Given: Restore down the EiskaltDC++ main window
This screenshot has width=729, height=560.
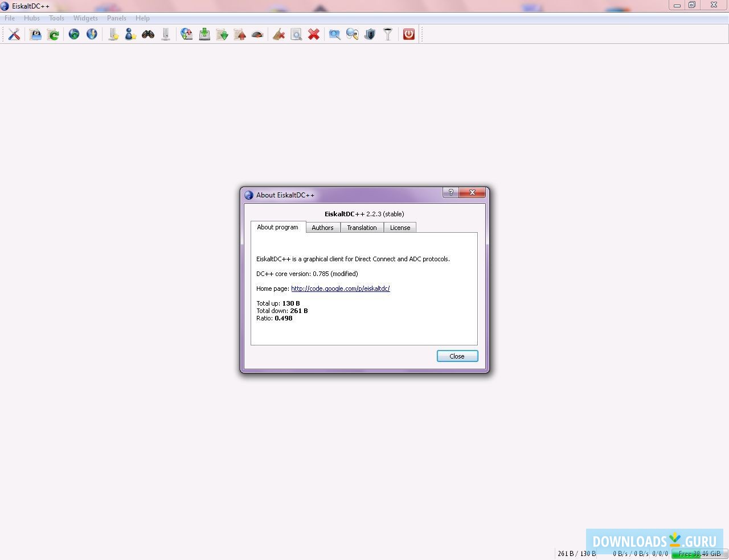Looking at the screenshot, I should [x=692, y=5].
